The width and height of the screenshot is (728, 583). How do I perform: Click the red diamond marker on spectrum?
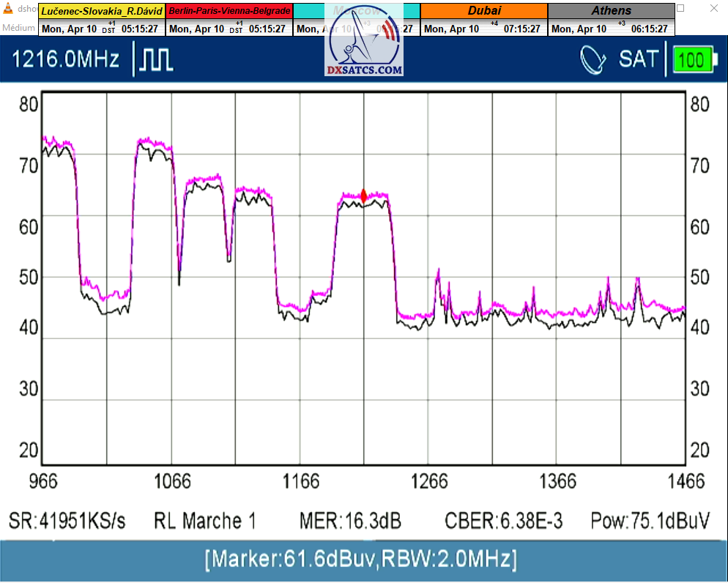point(364,196)
